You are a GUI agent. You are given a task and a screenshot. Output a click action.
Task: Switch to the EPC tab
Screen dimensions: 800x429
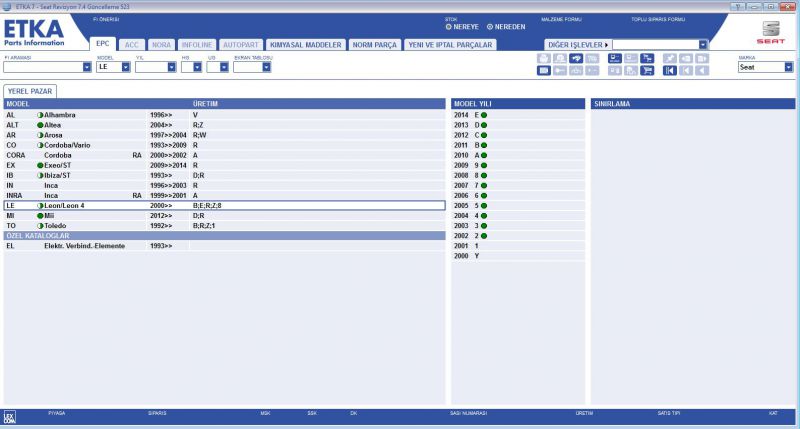click(x=103, y=44)
